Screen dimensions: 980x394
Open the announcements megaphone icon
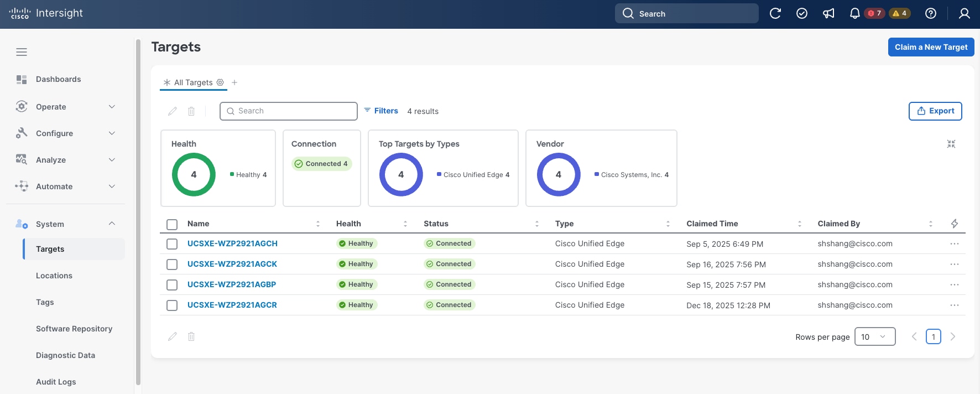pyautogui.click(x=828, y=13)
